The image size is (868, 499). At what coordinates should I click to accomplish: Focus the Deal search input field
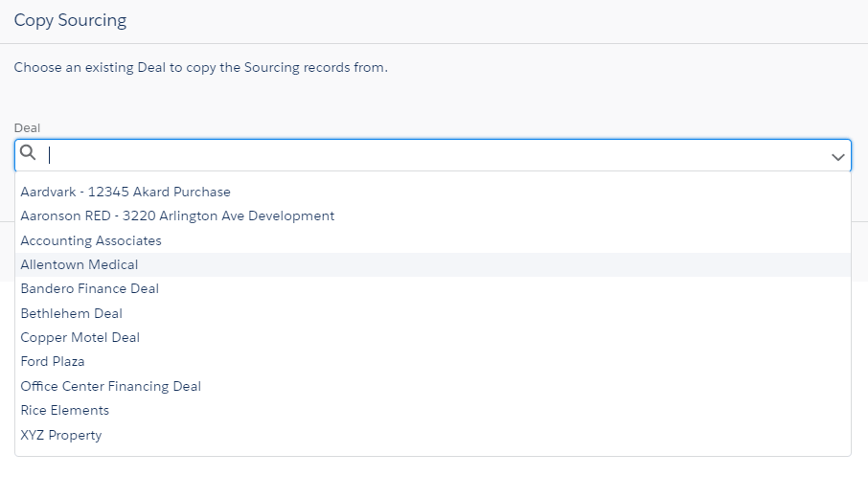point(432,155)
